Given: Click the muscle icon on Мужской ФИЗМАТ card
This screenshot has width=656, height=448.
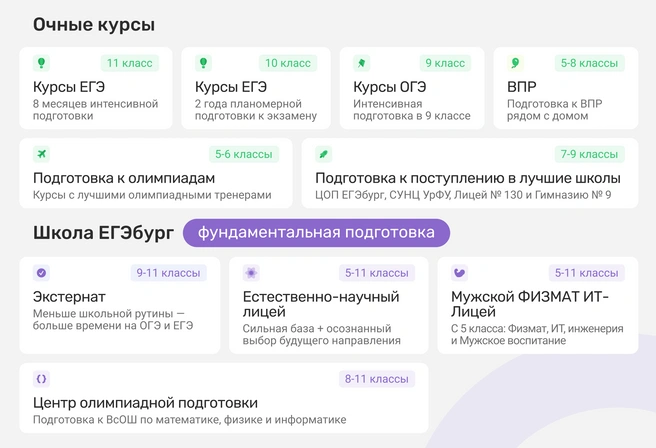Looking at the screenshot, I should [x=459, y=273].
